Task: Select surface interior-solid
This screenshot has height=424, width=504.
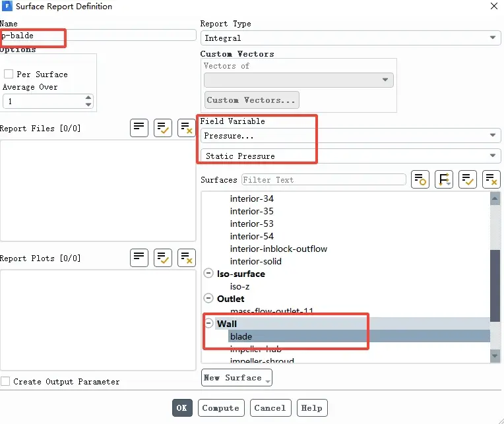Action: (255, 261)
